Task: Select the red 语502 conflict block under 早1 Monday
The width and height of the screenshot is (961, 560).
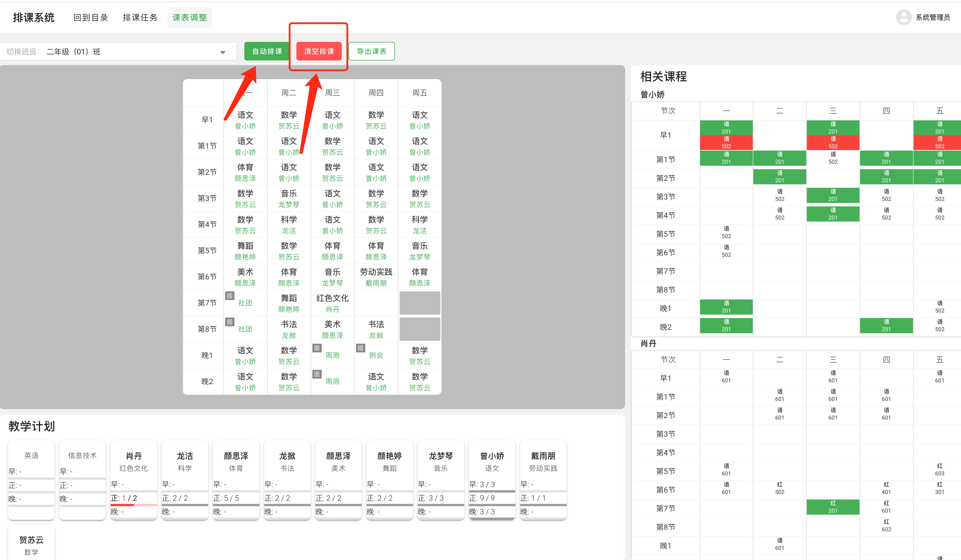Action: point(726,142)
